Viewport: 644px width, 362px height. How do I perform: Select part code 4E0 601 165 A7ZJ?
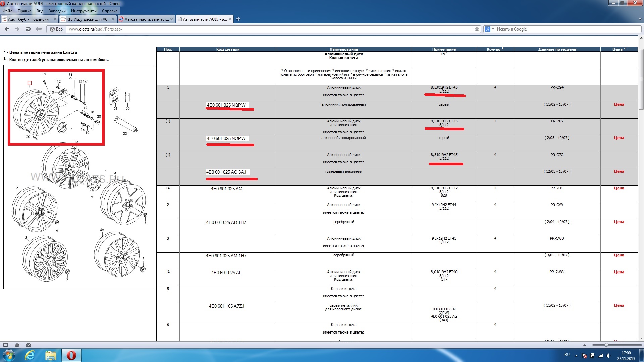pyautogui.click(x=226, y=306)
